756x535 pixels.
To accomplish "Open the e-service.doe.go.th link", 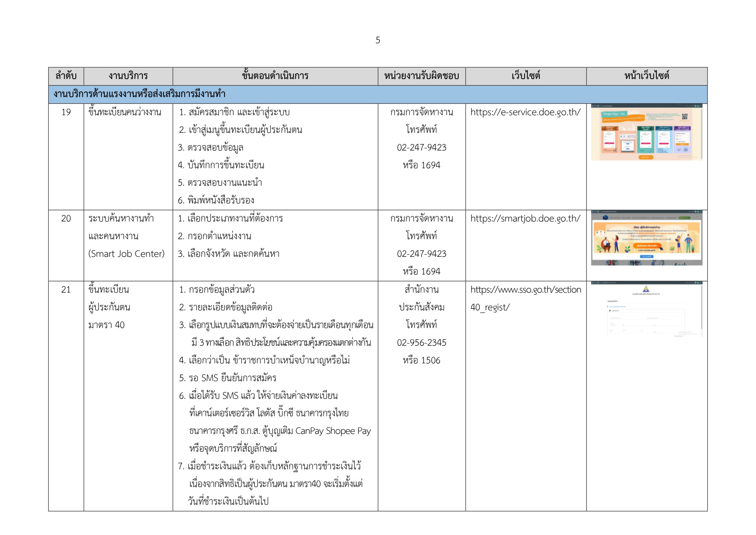I will click(x=525, y=112).
